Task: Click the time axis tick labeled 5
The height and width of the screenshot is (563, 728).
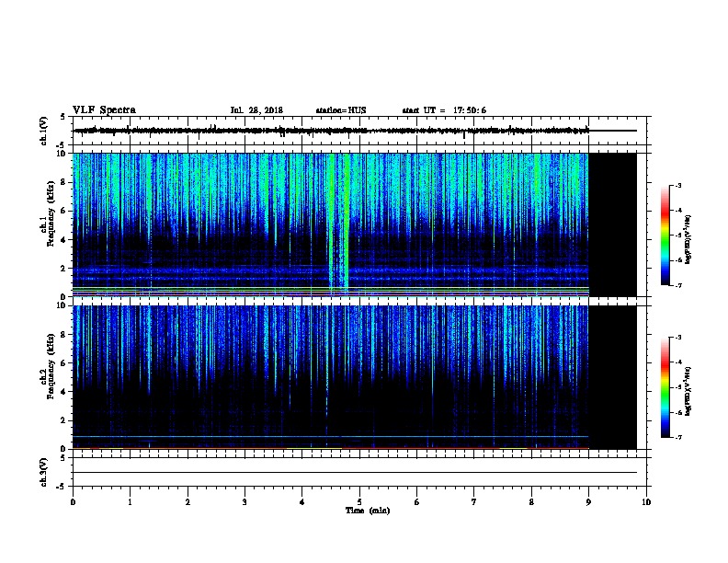Action: tap(359, 502)
